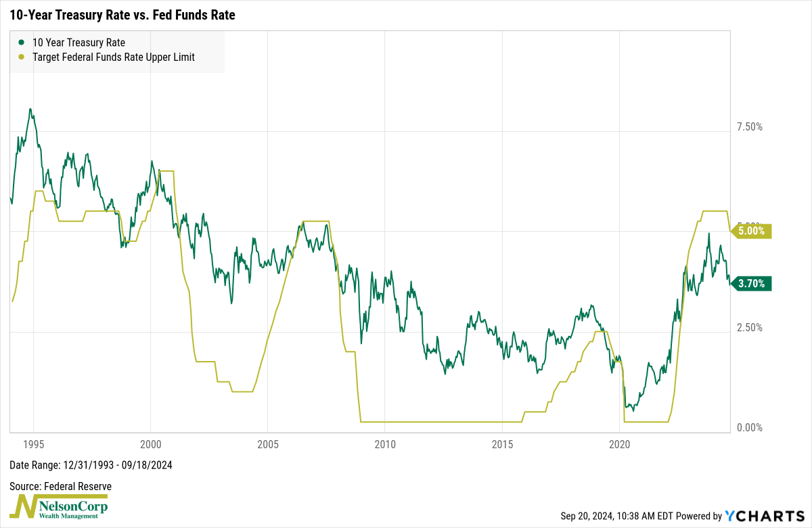Click the 0.00% y-axis label
Screen dimensions: 812x528
[749, 427]
